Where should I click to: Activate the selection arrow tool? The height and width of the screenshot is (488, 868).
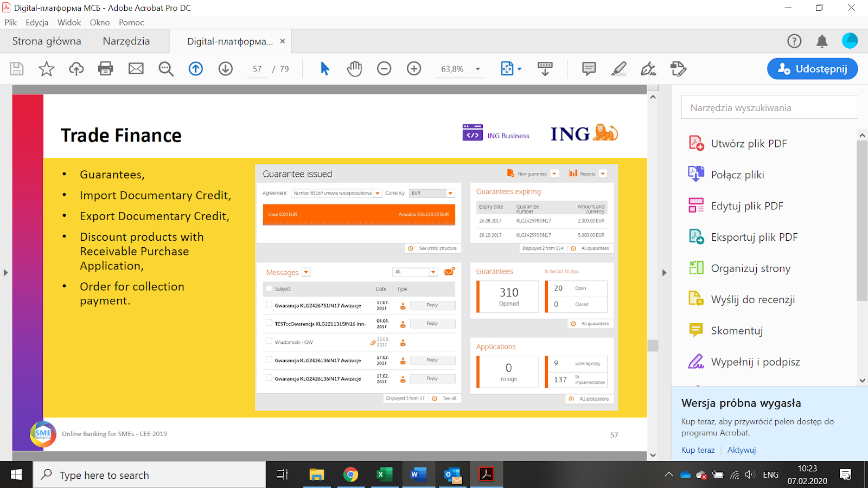(325, 69)
